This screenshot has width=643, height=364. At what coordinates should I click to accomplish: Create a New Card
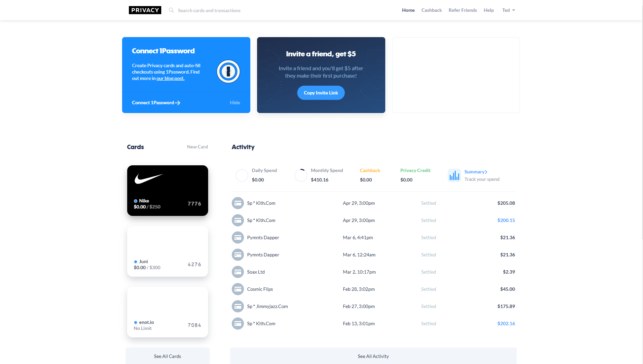point(197,147)
